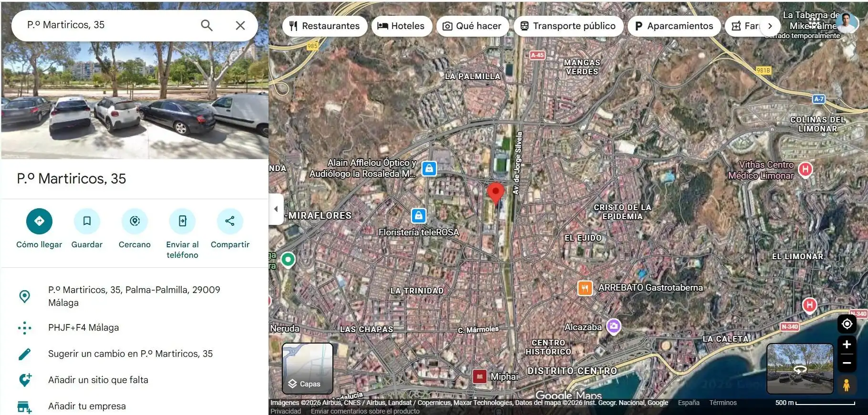This screenshot has width=868, height=415.
Task: Select the Street View pegman
Action: pyautogui.click(x=847, y=385)
